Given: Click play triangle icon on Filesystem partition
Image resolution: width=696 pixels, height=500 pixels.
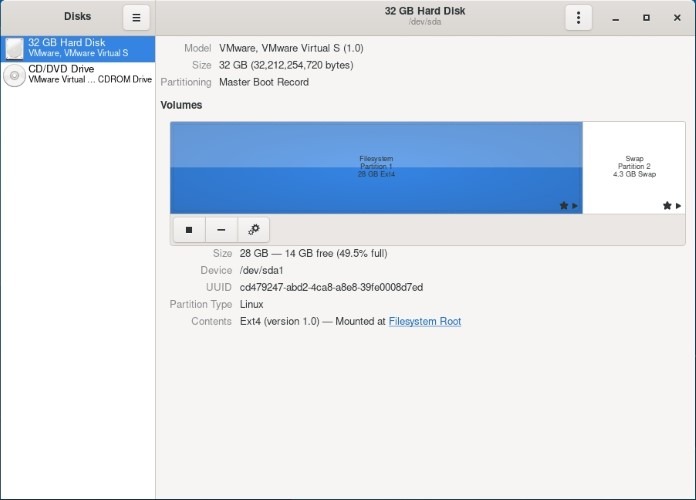Looking at the screenshot, I should point(575,205).
